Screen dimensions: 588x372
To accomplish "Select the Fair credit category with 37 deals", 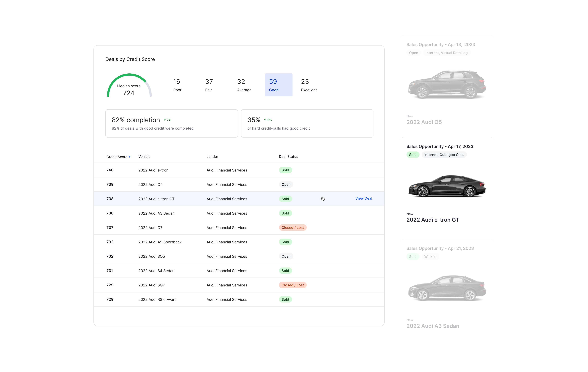I will (209, 85).
